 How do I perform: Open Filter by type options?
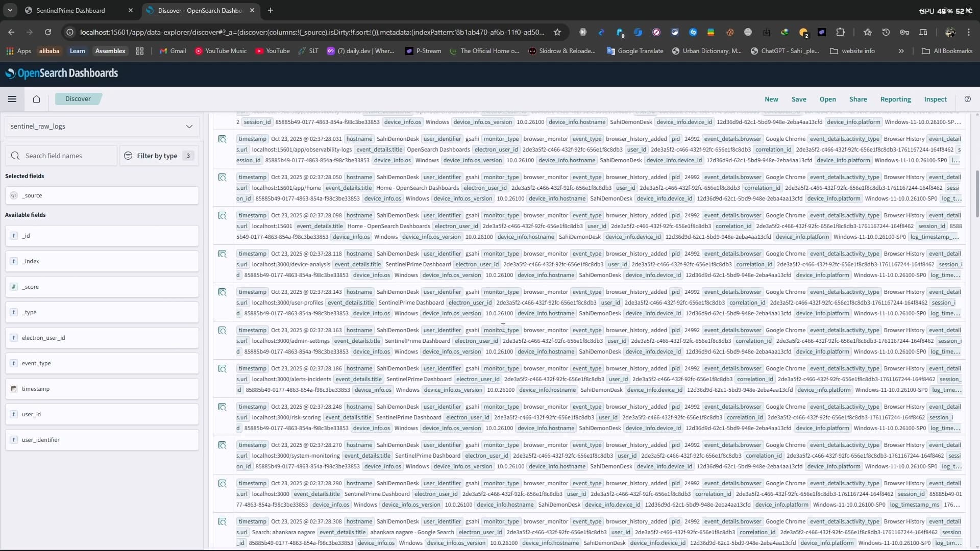(x=157, y=156)
